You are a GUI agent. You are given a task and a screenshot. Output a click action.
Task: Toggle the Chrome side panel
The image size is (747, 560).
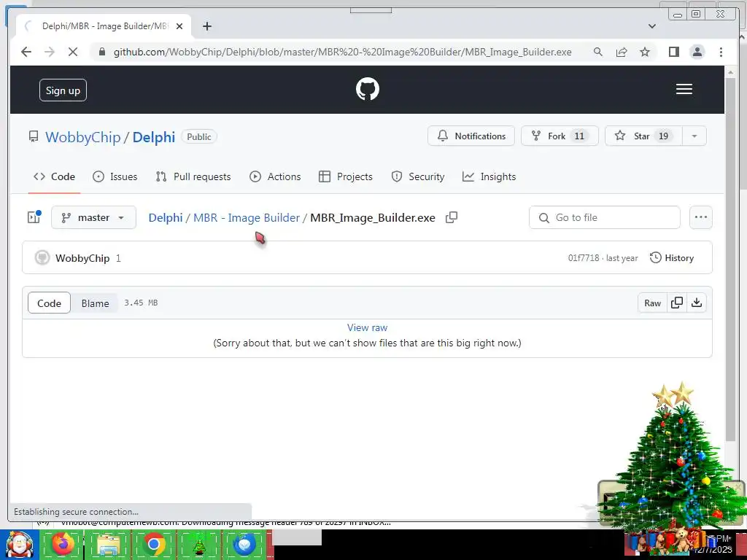point(673,52)
